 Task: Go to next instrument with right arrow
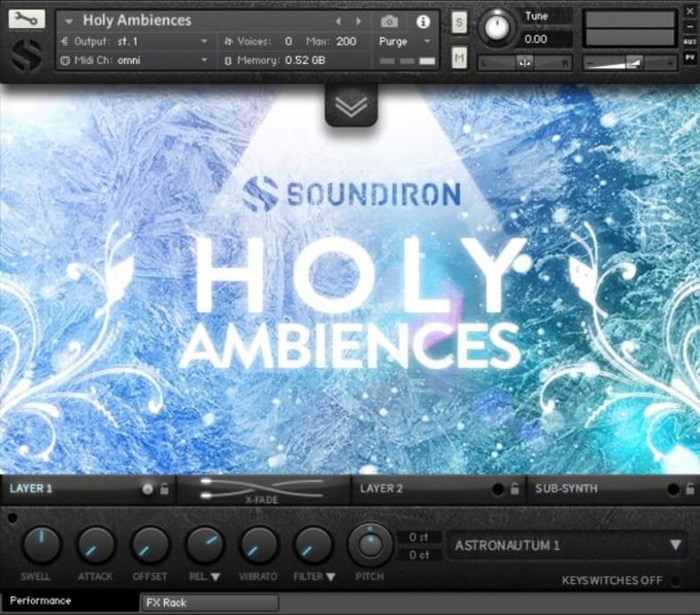point(358,21)
